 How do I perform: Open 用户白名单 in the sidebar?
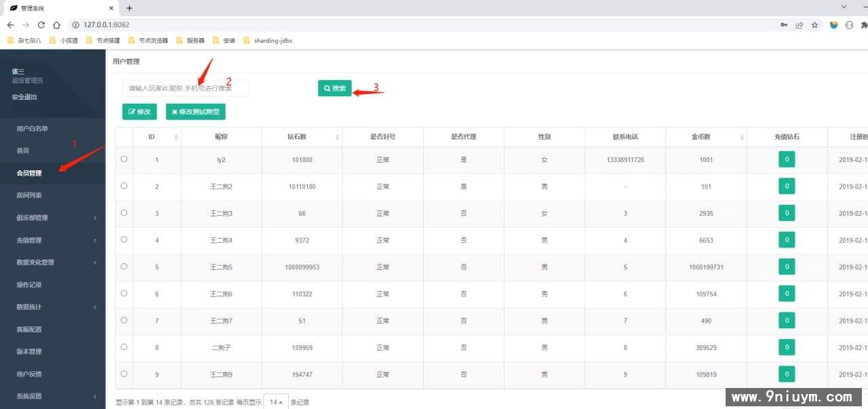tap(53, 128)
